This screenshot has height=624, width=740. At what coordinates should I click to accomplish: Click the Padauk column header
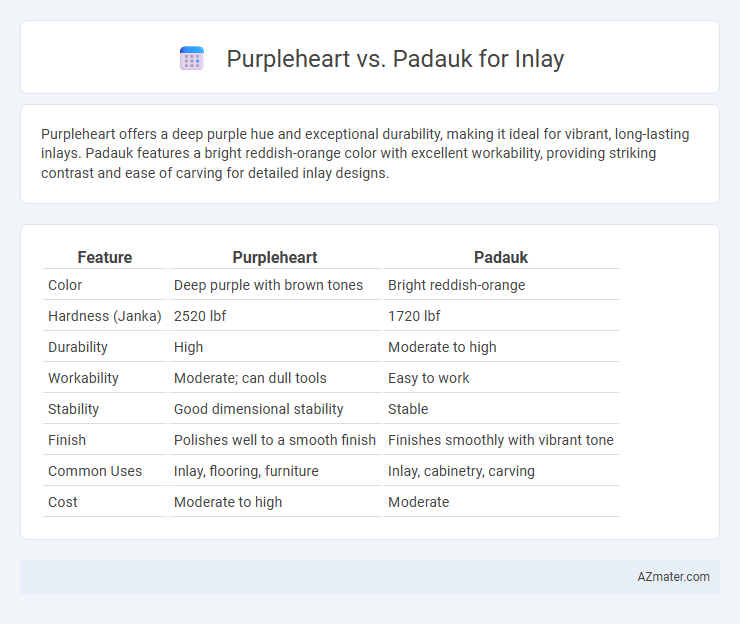click(501, 257)
